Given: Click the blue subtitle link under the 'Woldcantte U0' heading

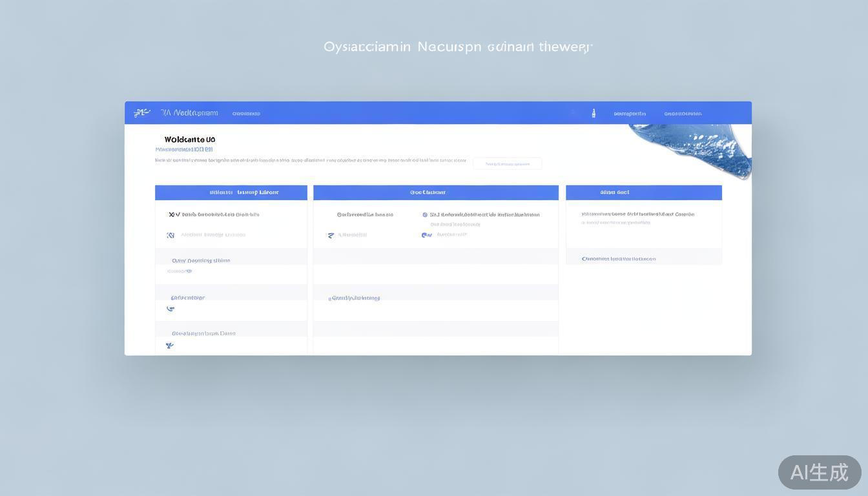Looking at the screenshot, I should pos(184,149).
